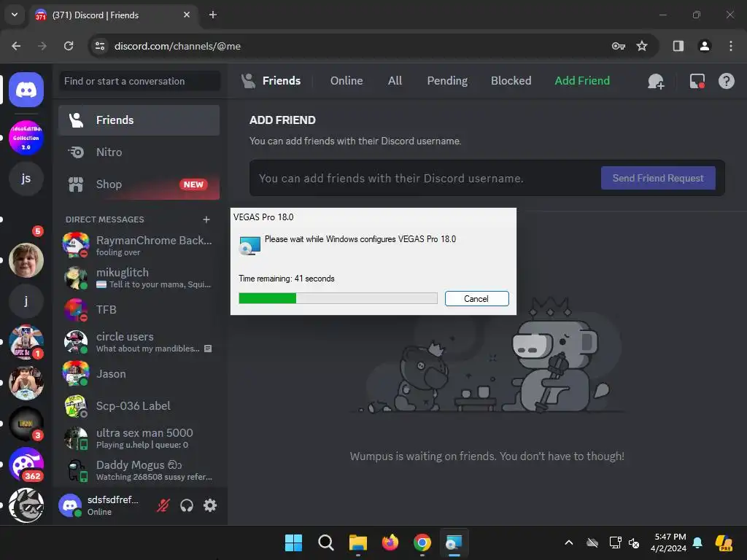The height and width of the screenshot is (560, 747).
Task: Open RaymanChrome Back... direct message
Action: [139, 245]
